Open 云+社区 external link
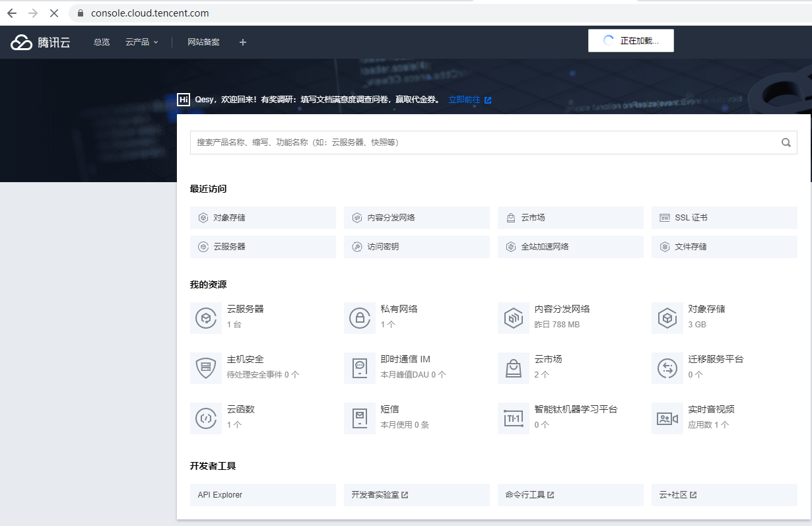812x526 pixels. (724, 495)
